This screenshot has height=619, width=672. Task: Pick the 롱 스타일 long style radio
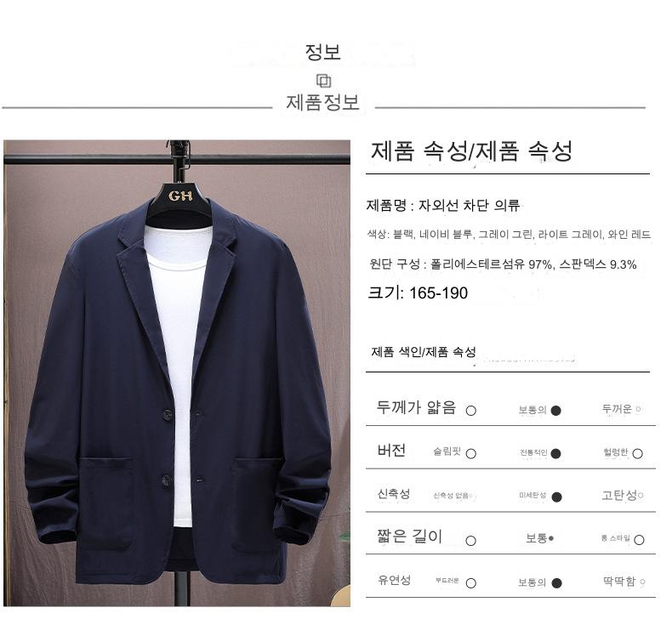639,540
